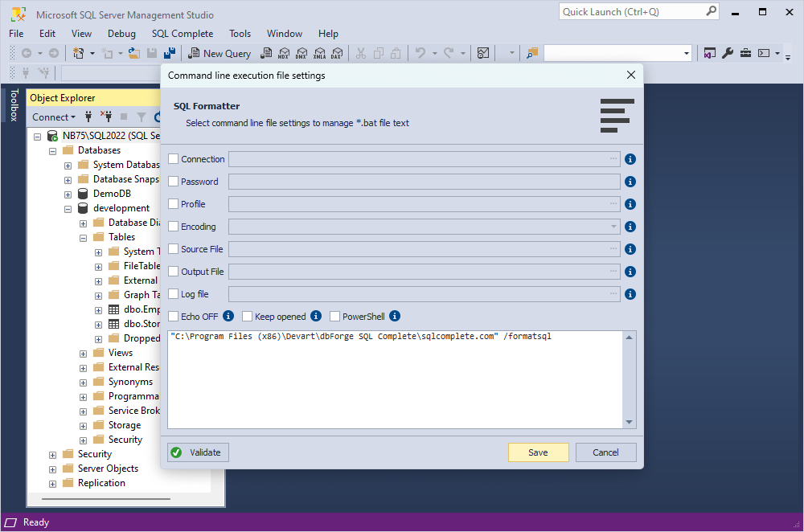Open the DAX query icon
The image size is (804, 532).
tap(337, 53)
